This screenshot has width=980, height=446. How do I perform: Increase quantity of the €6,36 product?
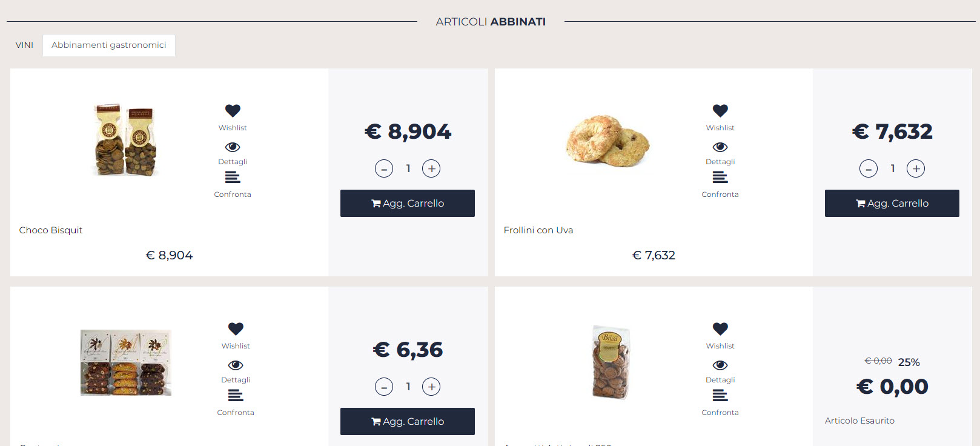click(431, 387)
